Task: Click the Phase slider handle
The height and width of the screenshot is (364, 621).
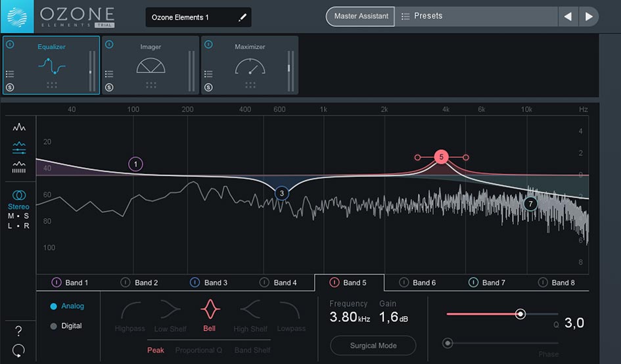Action: [448, 343]
